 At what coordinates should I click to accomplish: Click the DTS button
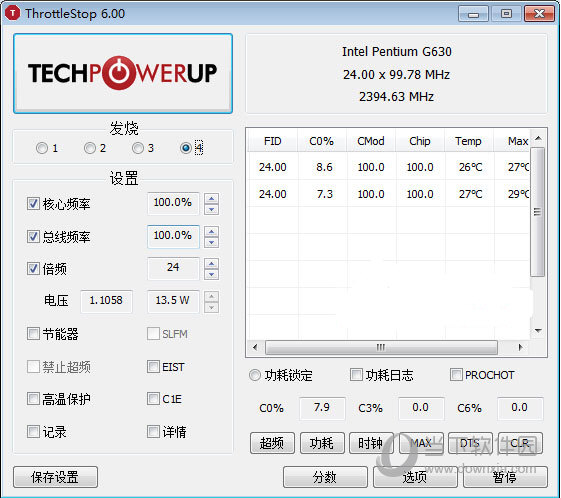click(470, 443)
